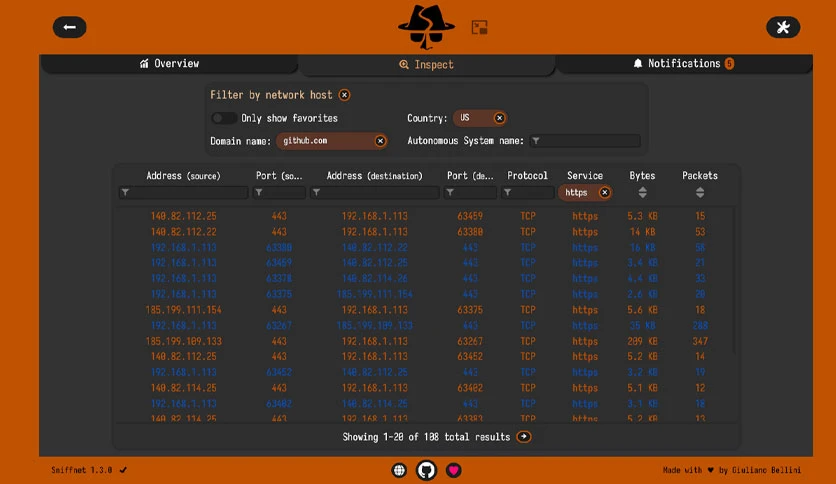Click the table vertical scrollbar

click(735, 281)
